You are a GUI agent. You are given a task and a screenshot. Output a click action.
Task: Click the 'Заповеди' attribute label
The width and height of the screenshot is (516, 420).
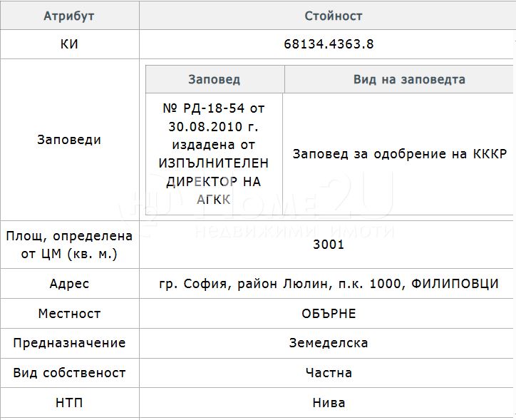pos(69,140)
